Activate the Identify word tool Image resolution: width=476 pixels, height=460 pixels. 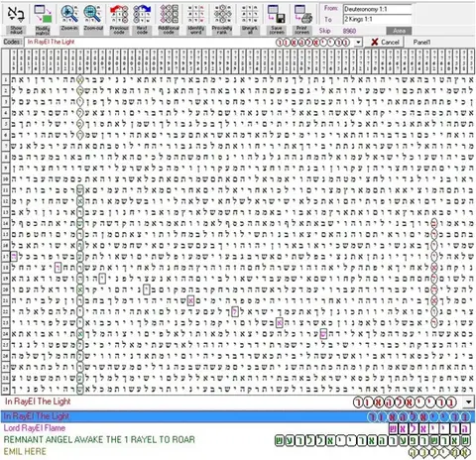[x=195, y=19]
